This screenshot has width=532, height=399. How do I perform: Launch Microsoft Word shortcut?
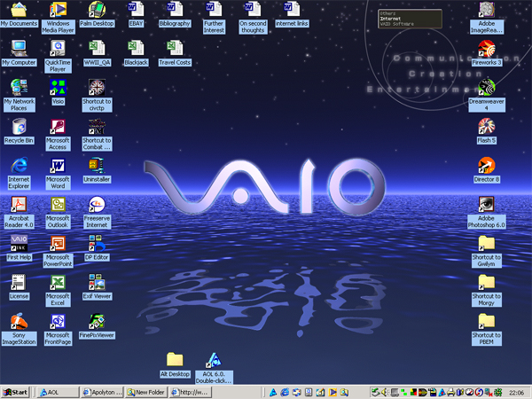pos(58,166)
